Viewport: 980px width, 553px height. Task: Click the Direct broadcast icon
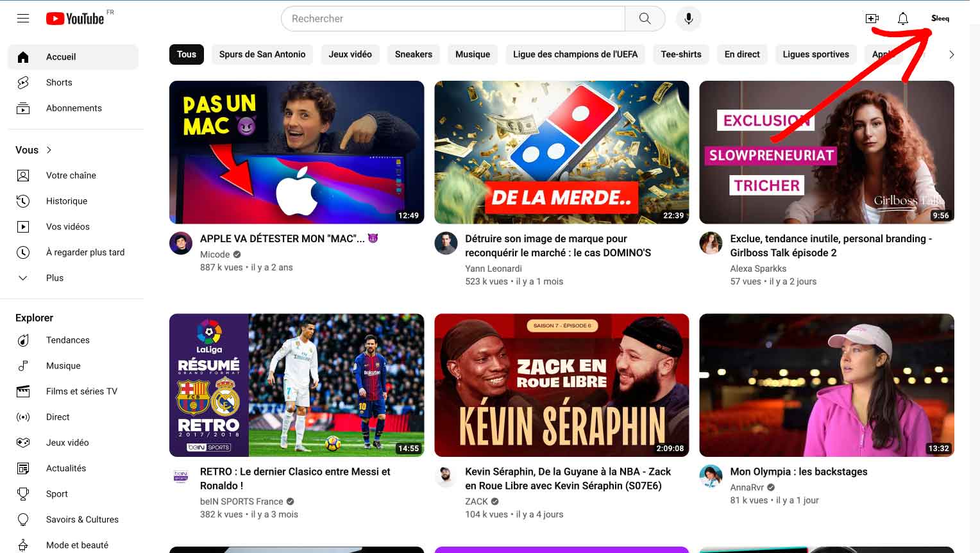(x=23, y=417)
